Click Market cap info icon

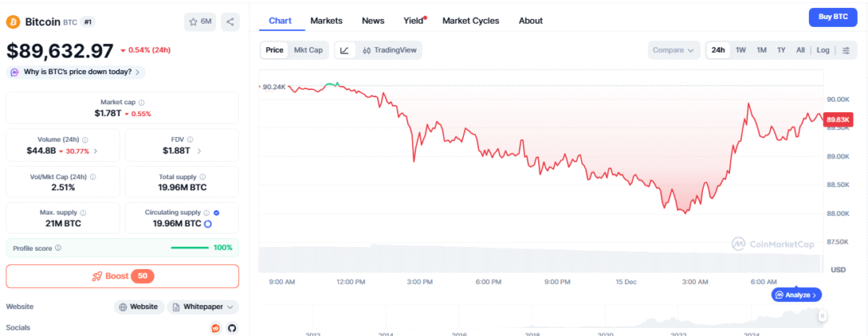coord(142,103)
